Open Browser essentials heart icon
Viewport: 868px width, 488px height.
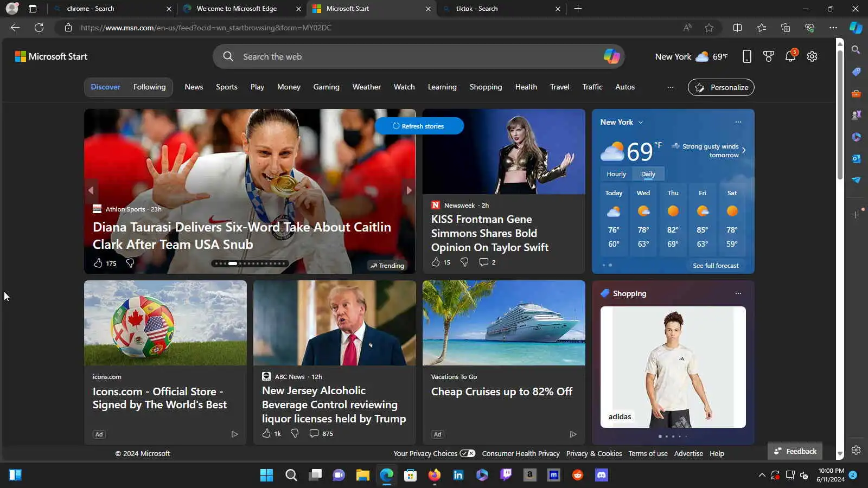[x=809, y=28]
